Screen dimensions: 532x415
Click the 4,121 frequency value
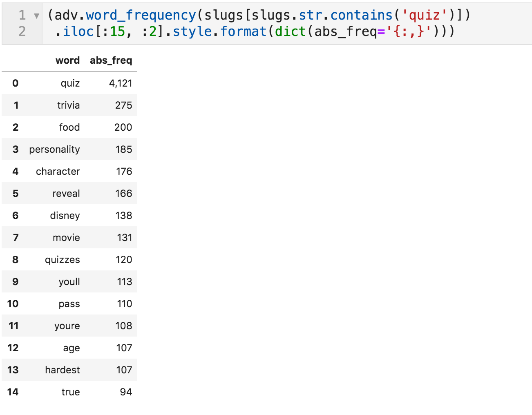121,83
